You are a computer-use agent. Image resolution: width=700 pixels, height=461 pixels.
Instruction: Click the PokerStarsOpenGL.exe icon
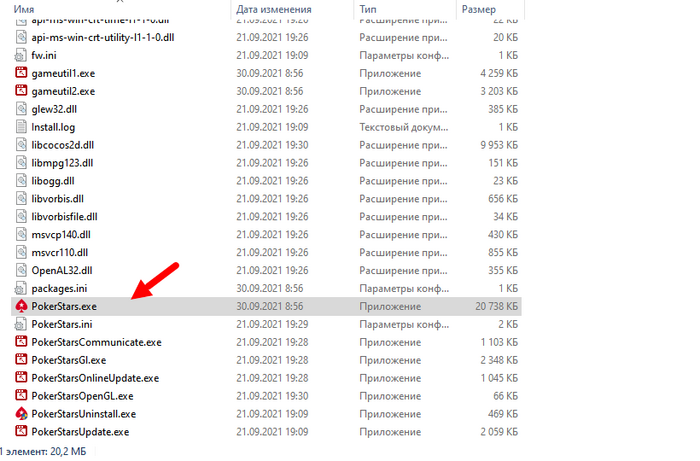click(x=21, y=395)
